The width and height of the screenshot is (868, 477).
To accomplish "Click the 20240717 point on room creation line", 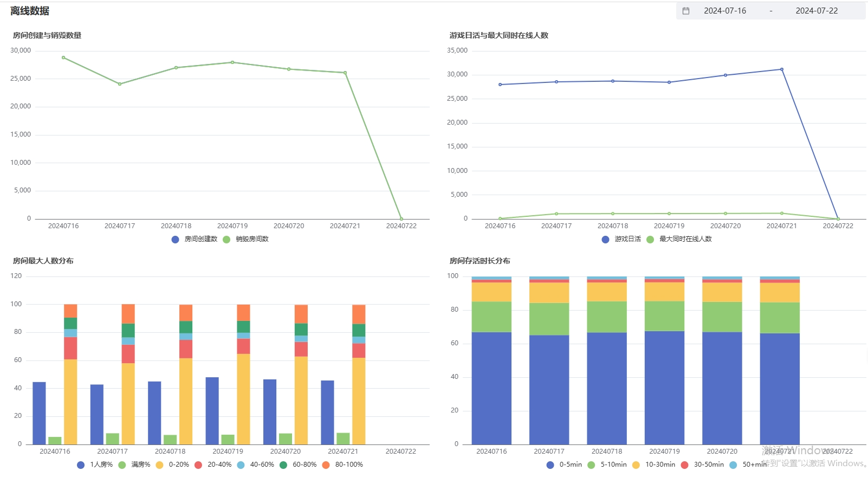I will tap(120, 84).
